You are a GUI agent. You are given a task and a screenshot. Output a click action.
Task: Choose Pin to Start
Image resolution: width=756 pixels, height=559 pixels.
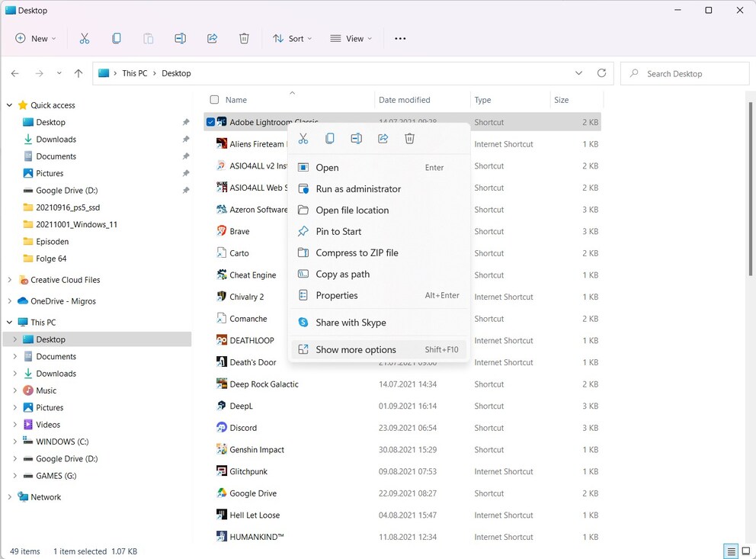(x=379, y=231)
